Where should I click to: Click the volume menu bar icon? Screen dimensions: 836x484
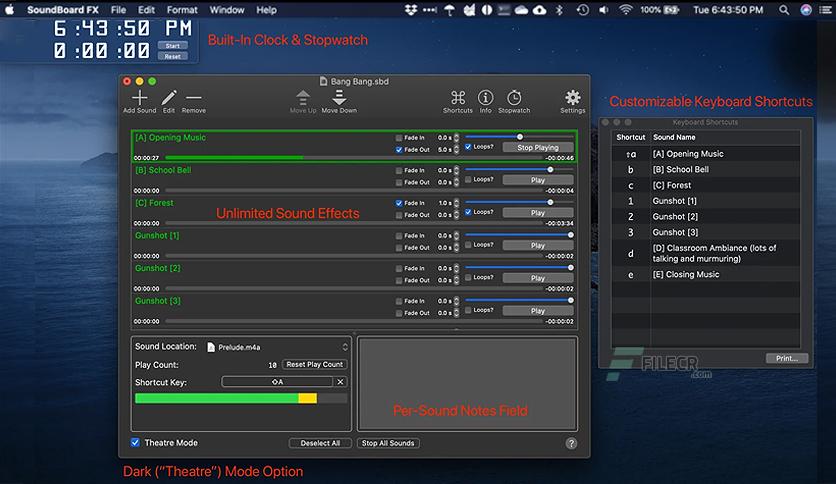tap(604, 10)
